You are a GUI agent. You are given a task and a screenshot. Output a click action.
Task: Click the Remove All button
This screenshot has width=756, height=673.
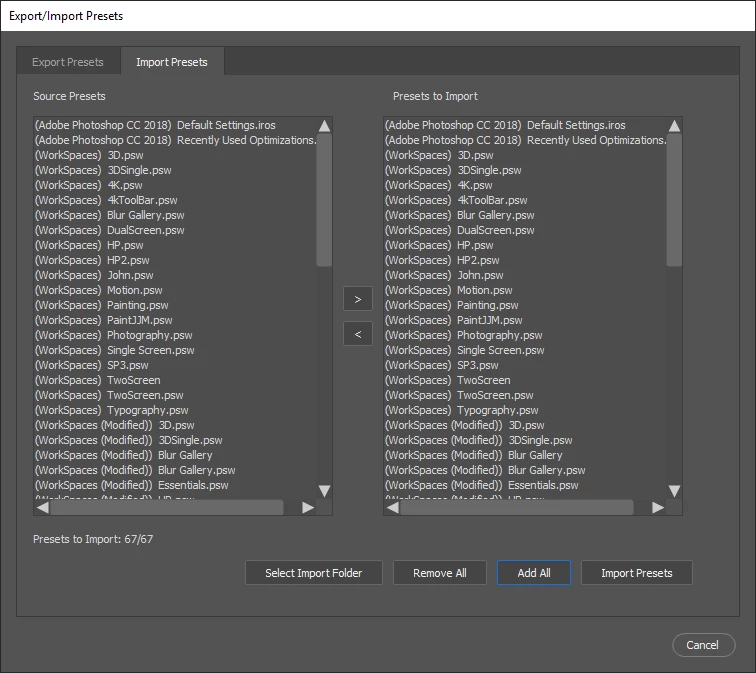tap(440, 573)
